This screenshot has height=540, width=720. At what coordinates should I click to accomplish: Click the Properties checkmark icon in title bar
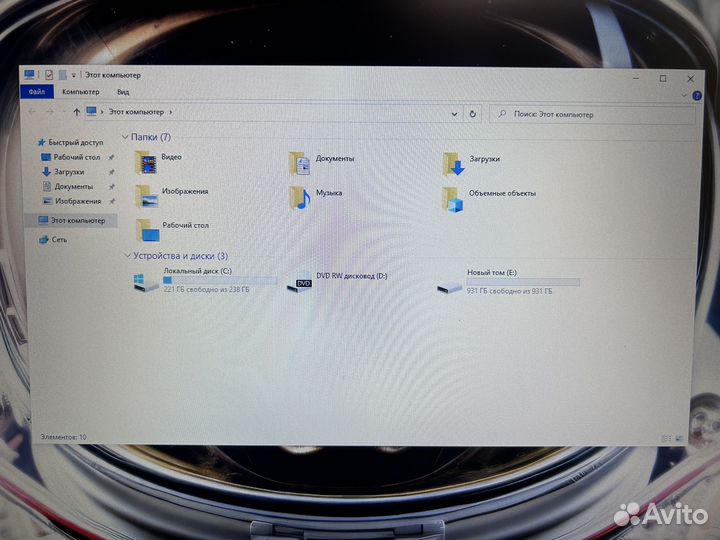click(x=49, y=74)
